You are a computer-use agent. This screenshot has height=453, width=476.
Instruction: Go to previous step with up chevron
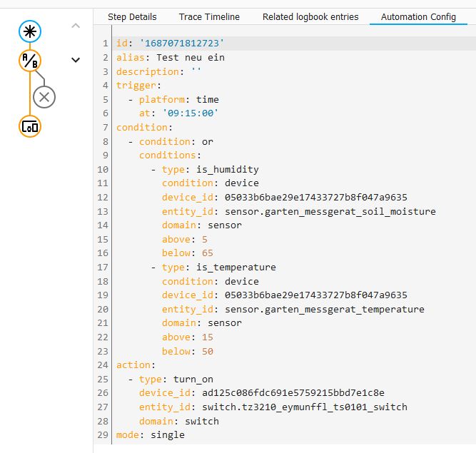click(76, 26)
